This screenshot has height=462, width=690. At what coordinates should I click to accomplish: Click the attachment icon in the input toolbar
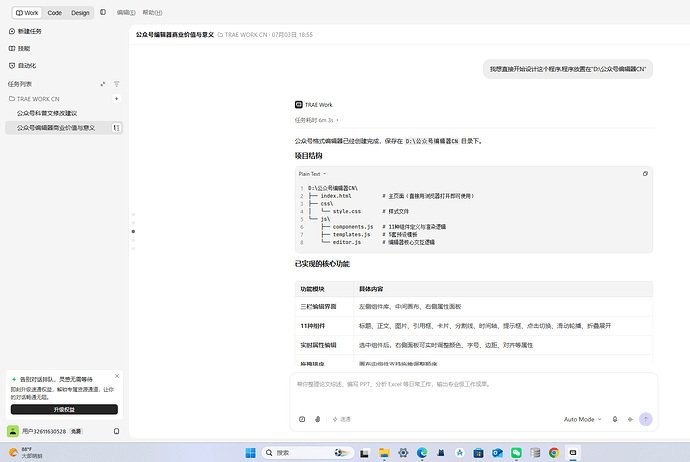[x=318, y=419]
